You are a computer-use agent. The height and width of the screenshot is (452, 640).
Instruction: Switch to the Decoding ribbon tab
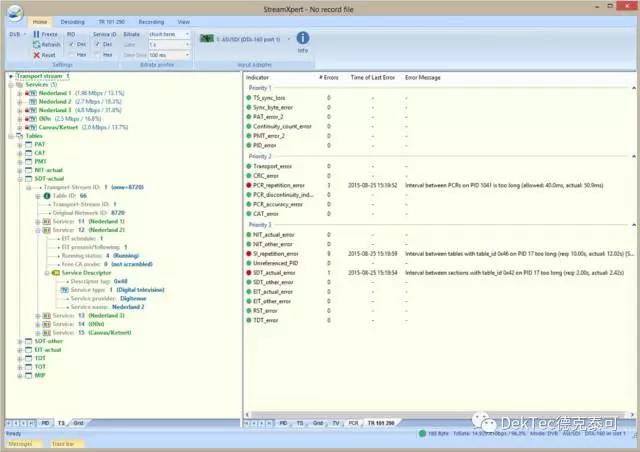73,20
